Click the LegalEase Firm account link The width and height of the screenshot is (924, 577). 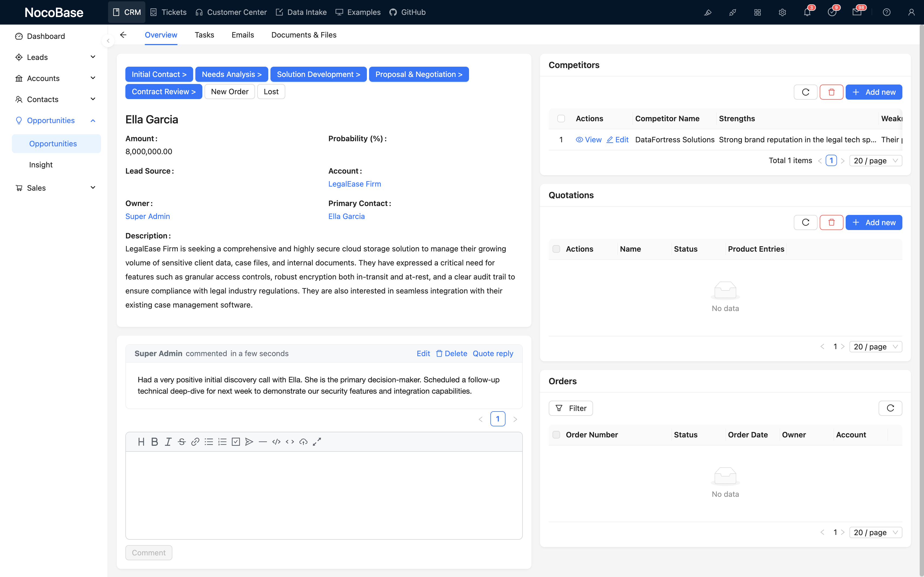point(354,184)
